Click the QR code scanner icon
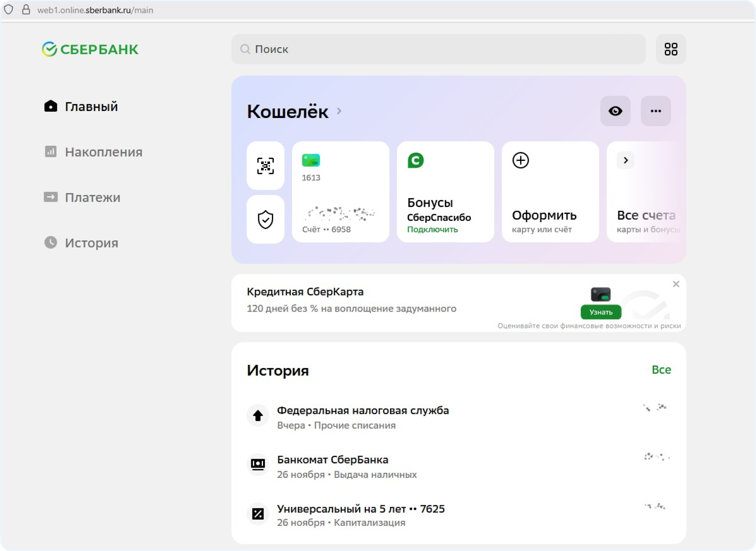This screenshot has height=551, width=756. click(x=265, y=166)
